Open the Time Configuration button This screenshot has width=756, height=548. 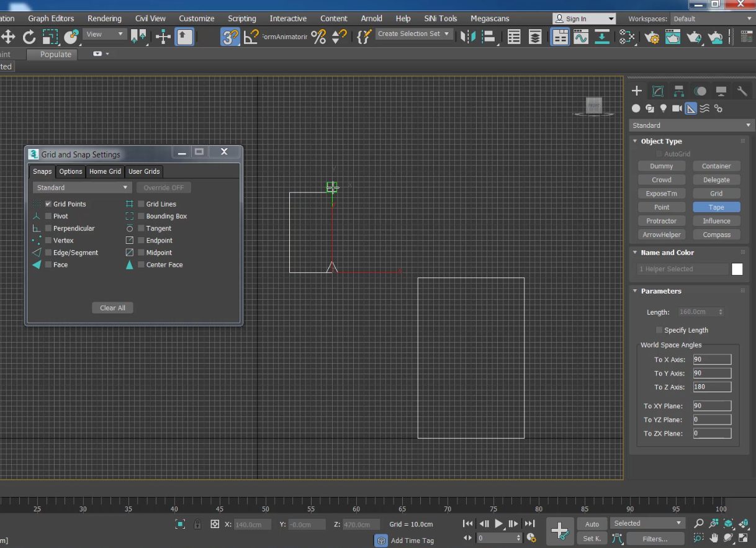(531, 538)
